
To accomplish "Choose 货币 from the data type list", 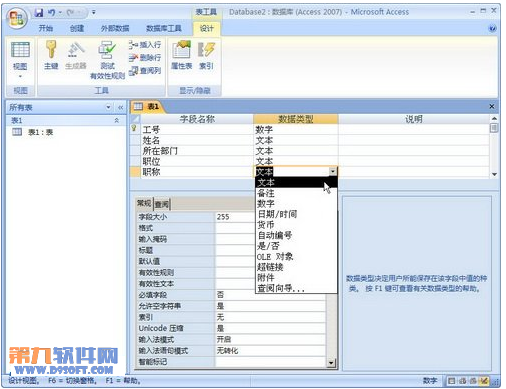I will coord(296,225).
